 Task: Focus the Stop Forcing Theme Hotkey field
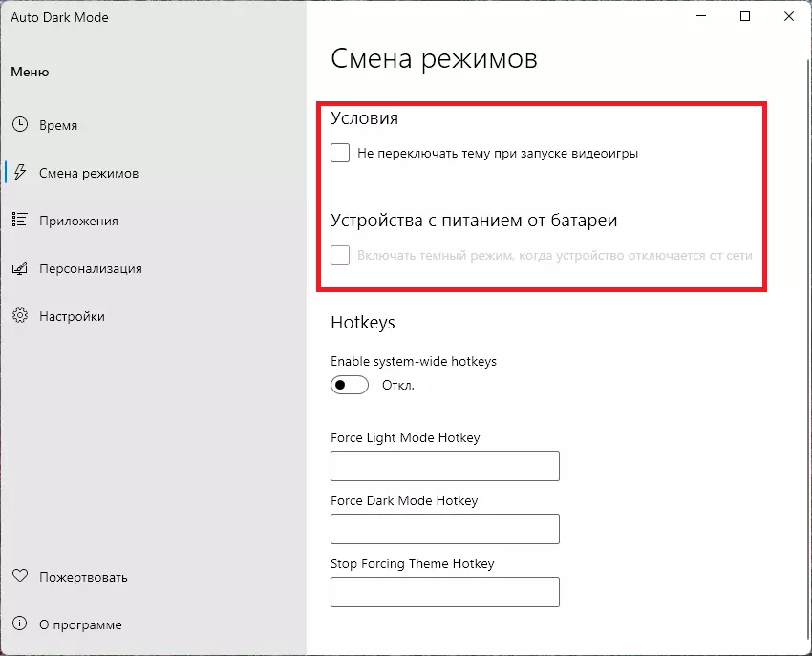click(x=445, y=592)
